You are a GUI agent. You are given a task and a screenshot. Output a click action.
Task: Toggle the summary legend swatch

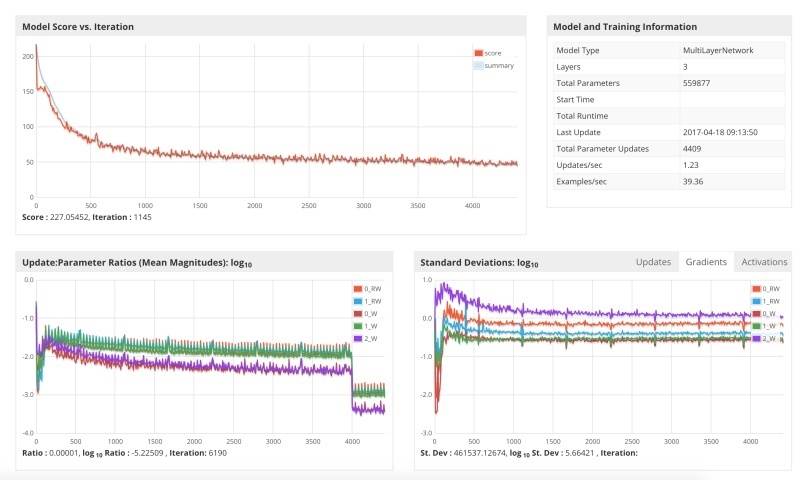click(479, 65)
